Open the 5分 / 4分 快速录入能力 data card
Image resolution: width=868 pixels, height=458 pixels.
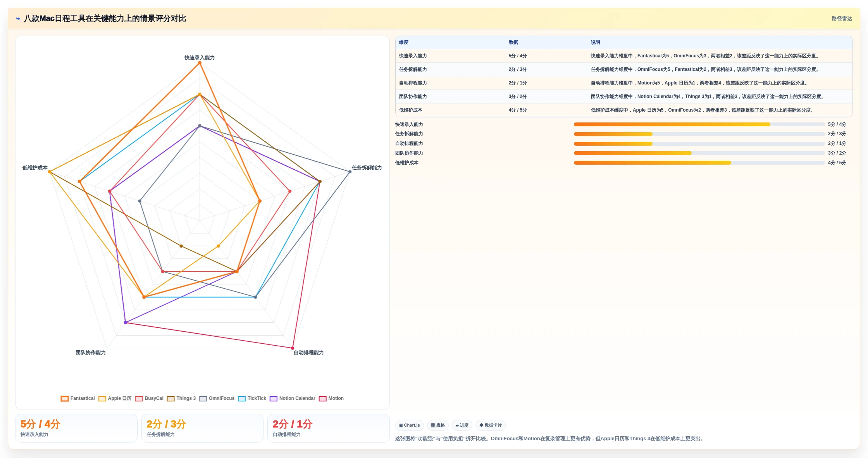tap(76, 428)
